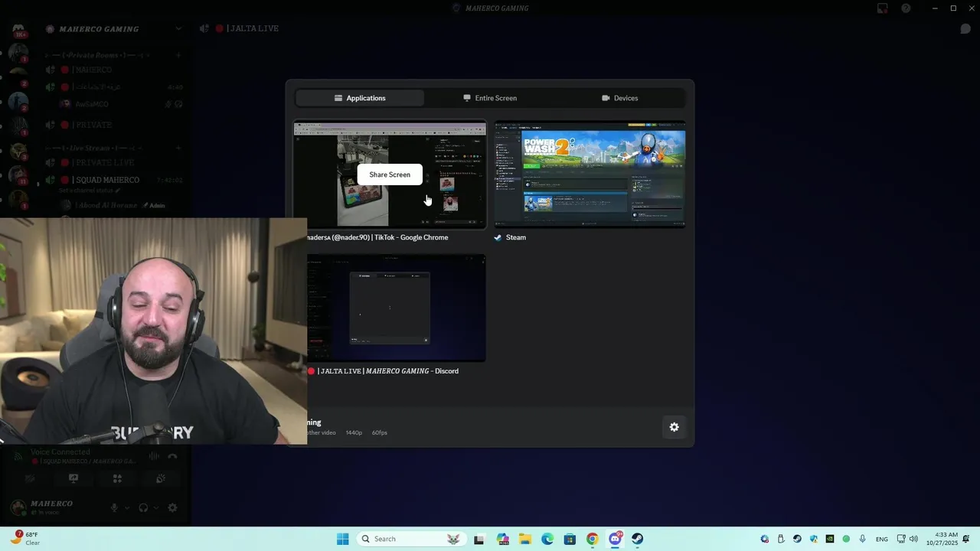Viewport: 980px width, 551px height.
Task: Add channel to Live Stream category
Action: pos(178,148)
